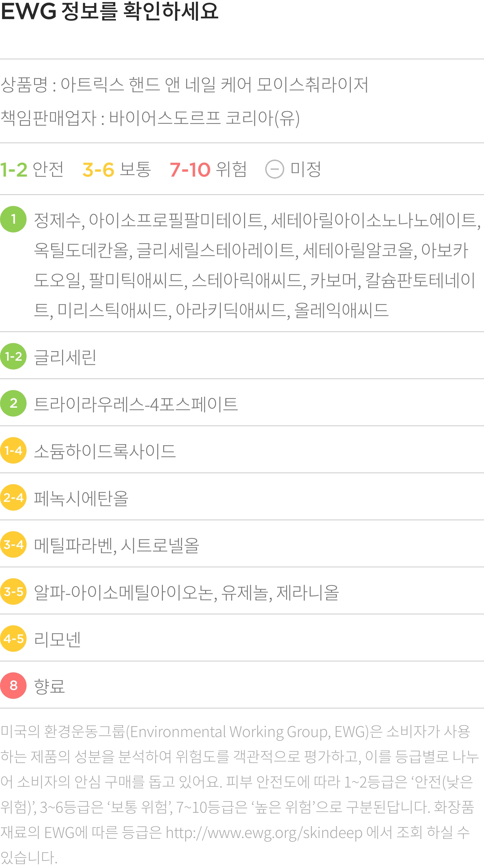The height and width of the screenshot is (868, 484).
Task: Select the 1-2 안전 legend label
Action: [x=32, y=169]
